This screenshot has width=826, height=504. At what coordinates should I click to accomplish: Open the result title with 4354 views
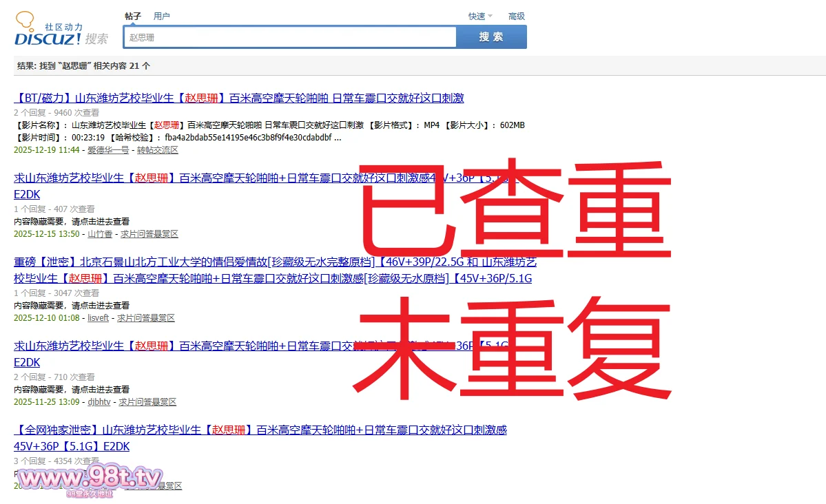point(260,430)
